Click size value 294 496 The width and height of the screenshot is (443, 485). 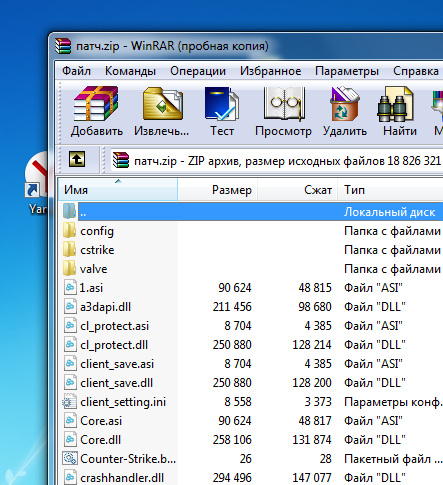pyautogui.click(x=232, y=478)
